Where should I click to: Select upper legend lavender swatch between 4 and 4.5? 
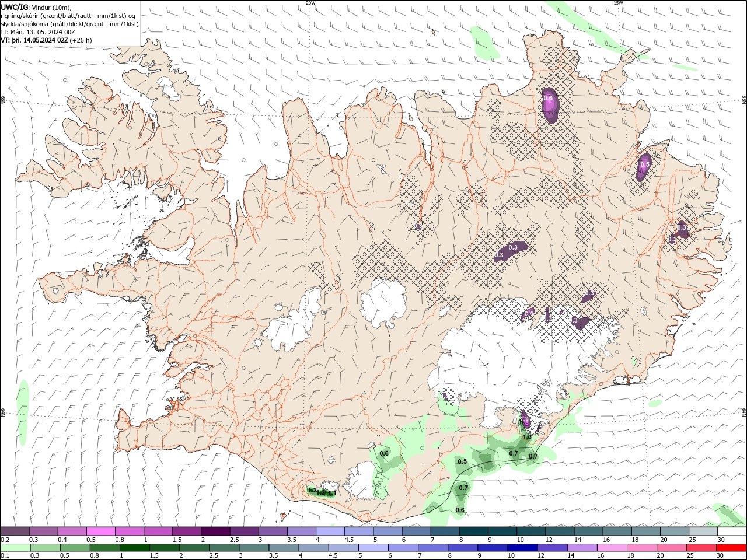(330, 531)
